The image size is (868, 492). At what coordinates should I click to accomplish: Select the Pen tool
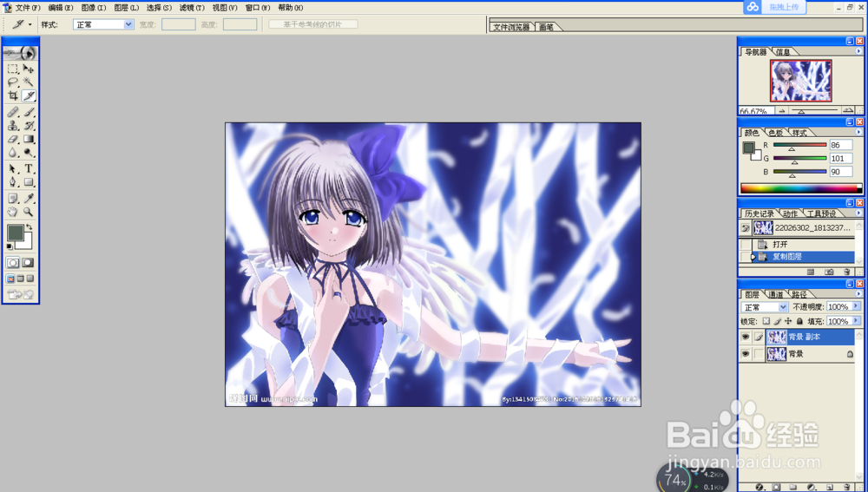(x=13, y=181)
